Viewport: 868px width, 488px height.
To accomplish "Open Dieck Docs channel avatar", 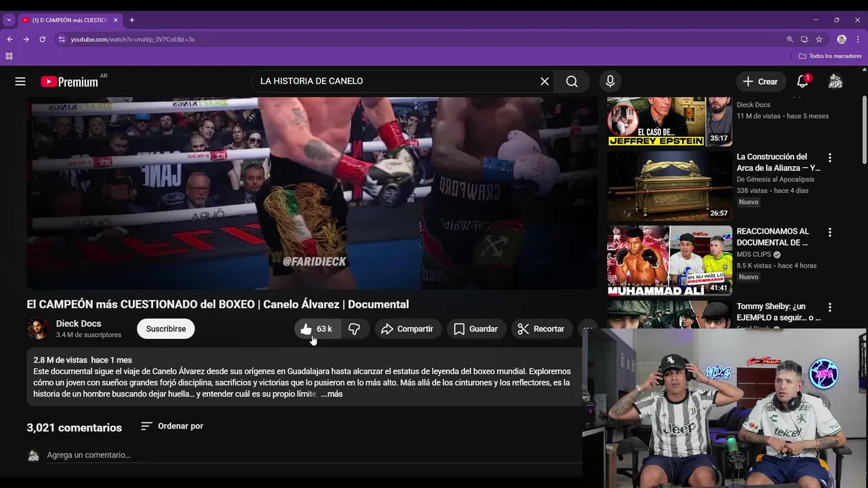I will pos(38,329).
